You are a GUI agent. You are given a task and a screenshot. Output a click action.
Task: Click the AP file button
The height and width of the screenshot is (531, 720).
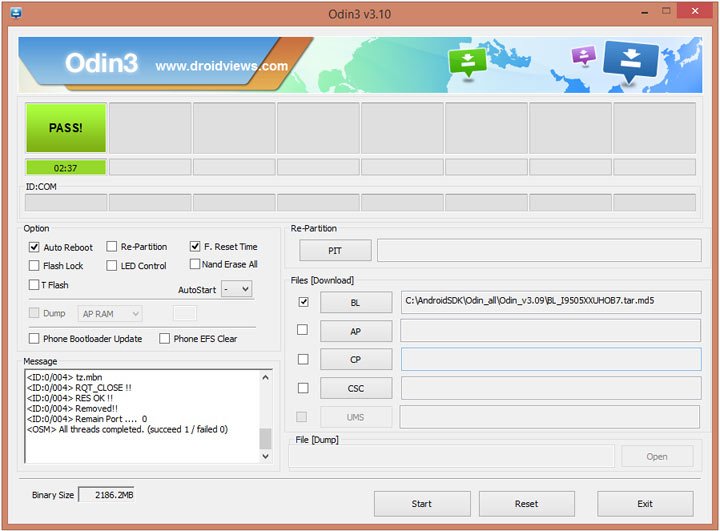[x=356, y=331]
